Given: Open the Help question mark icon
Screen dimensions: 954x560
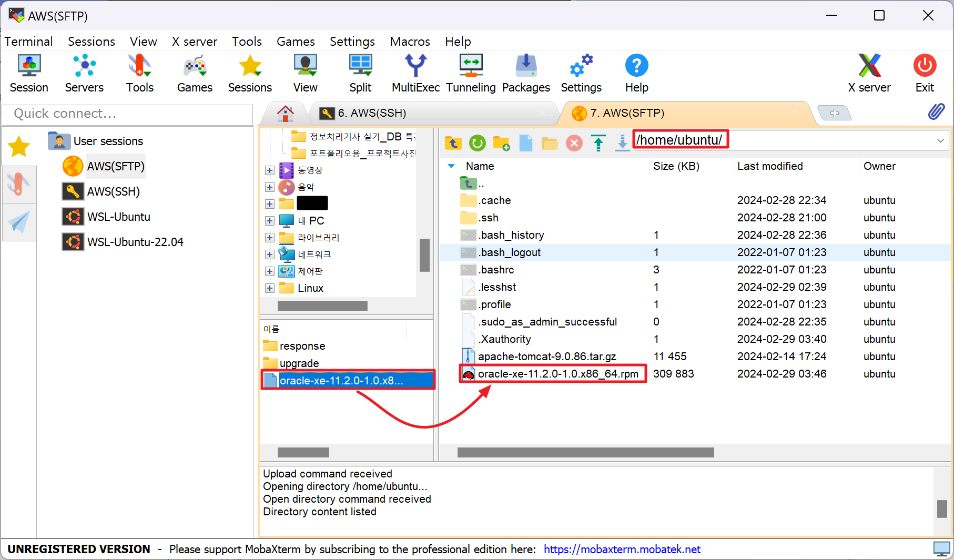Looking at the screenshot, I should (x=636, y=74).
